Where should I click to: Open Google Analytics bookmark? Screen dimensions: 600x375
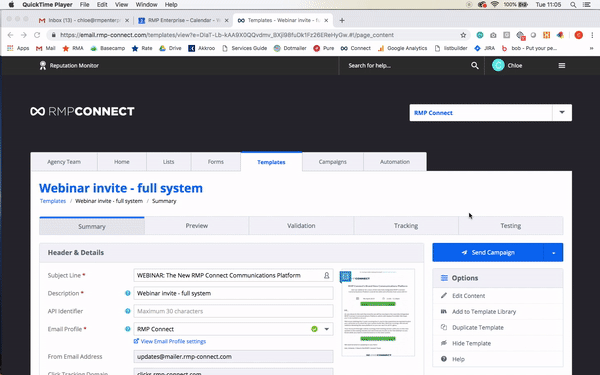point(402,48)
